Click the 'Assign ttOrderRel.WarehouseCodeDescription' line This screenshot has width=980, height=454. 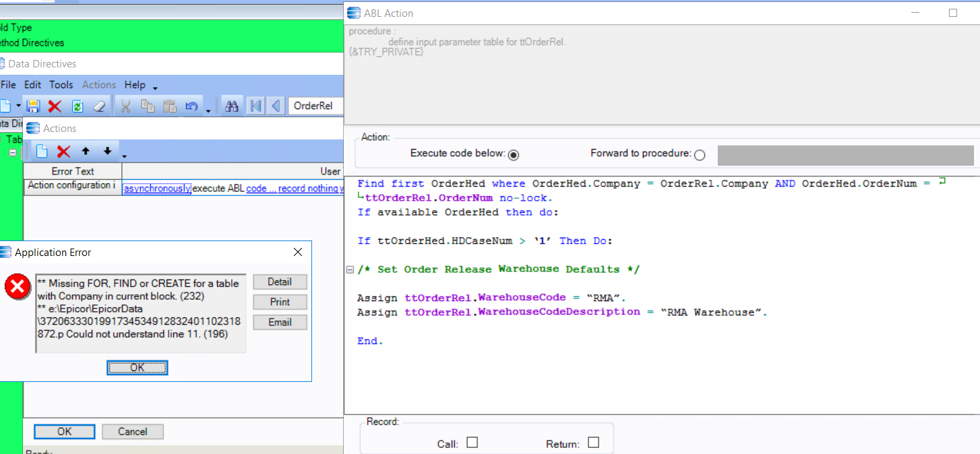pos(563,312)
